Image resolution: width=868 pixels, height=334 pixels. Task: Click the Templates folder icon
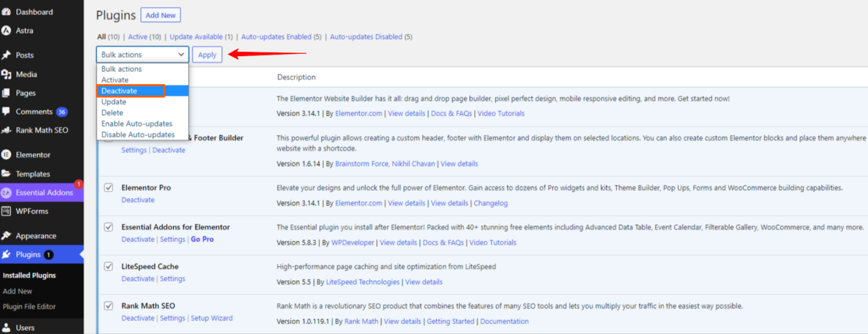click(6, 174)
